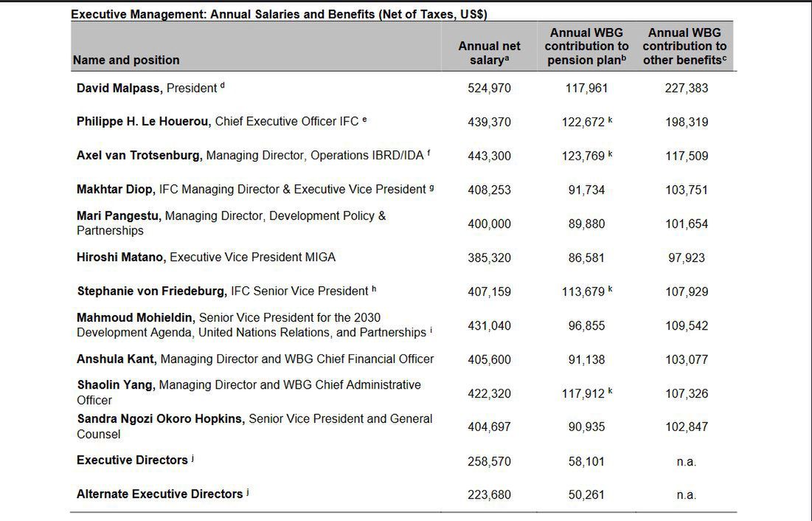
Task: Select 'Hiroshi Matano' name text
Action: click(x=122, y=258)
